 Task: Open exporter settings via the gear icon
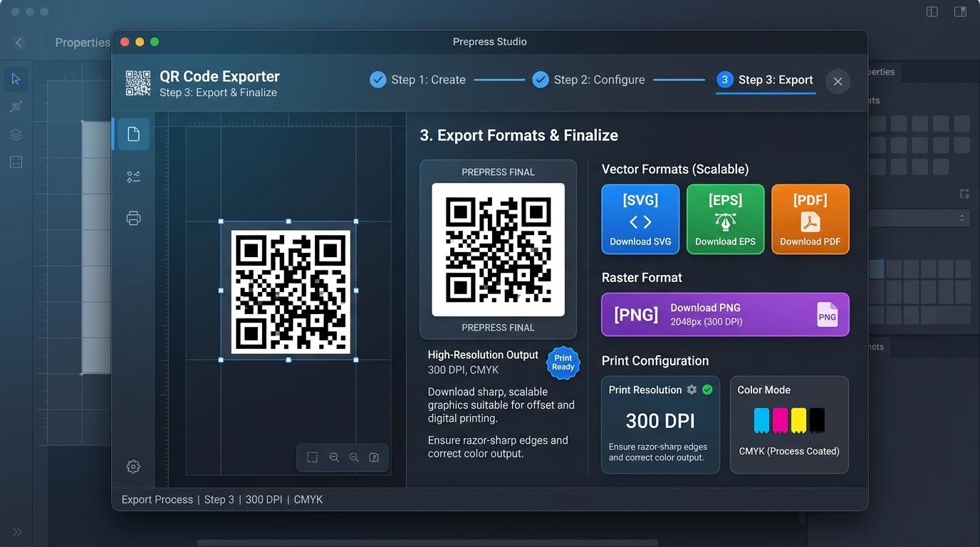[133, 467]
